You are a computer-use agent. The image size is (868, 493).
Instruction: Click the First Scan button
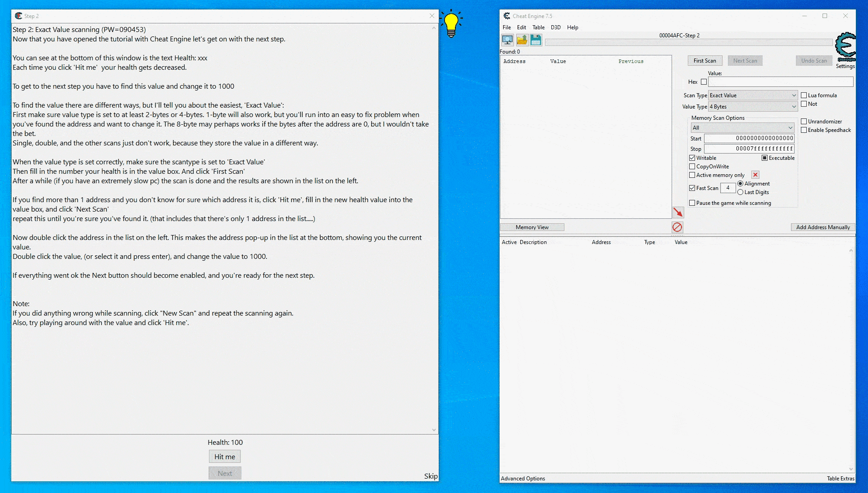coord(704,61)
